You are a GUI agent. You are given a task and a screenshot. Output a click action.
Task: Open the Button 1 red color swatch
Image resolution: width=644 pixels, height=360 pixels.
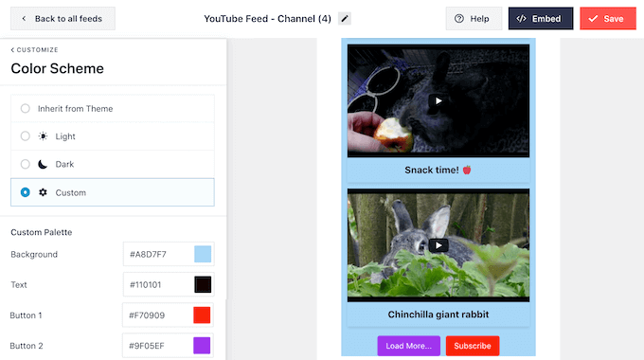click(202, 315)
